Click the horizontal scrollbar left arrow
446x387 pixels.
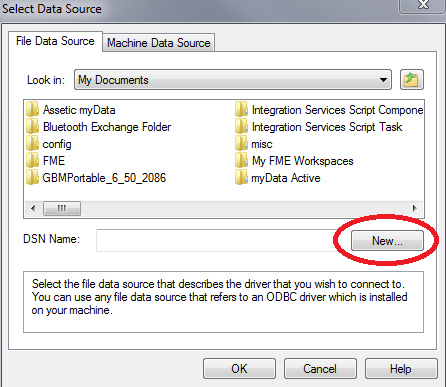33,208
